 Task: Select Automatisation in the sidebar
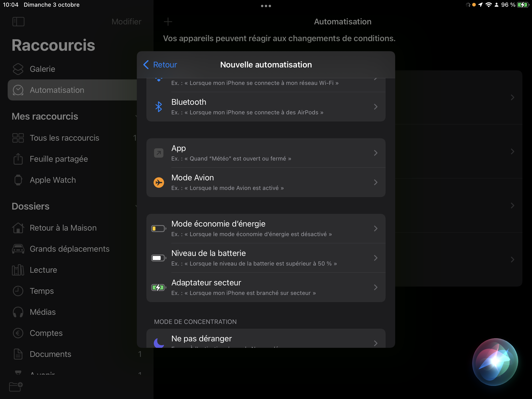(57, 90)
